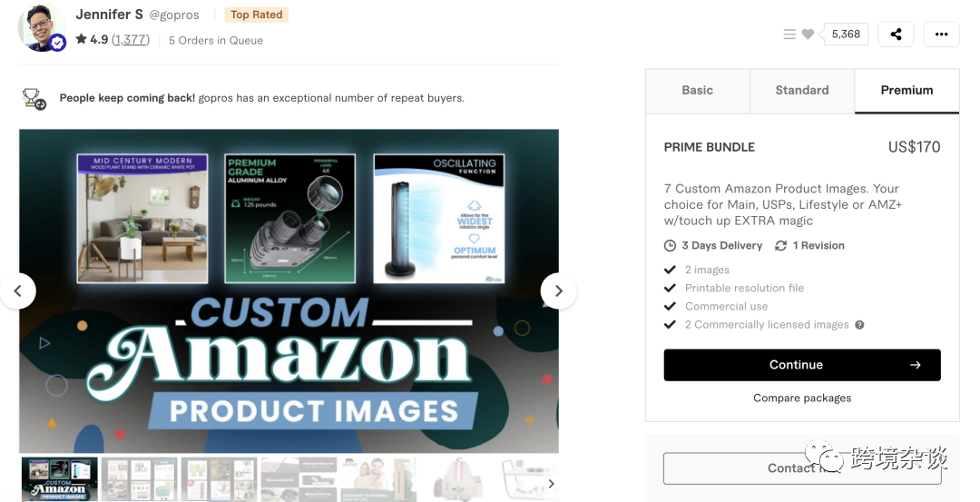
Task: Advance thumbnail strip with small right chevron
Action: point(551,483)
